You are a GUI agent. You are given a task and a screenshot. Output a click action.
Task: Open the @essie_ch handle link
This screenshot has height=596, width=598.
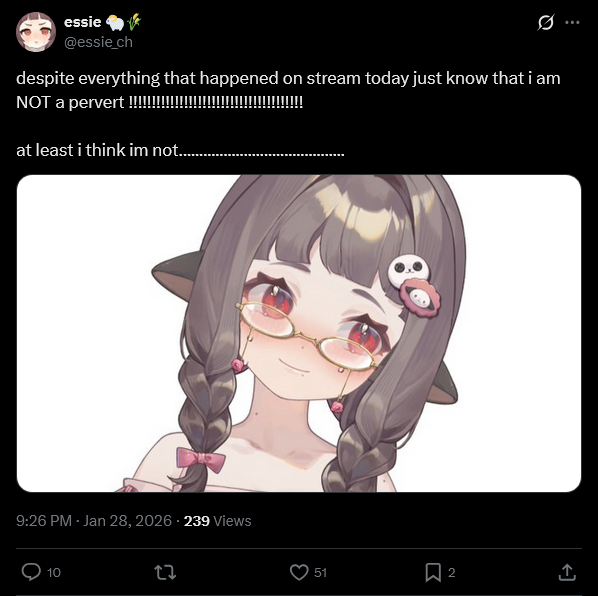[x=98, y=42]
